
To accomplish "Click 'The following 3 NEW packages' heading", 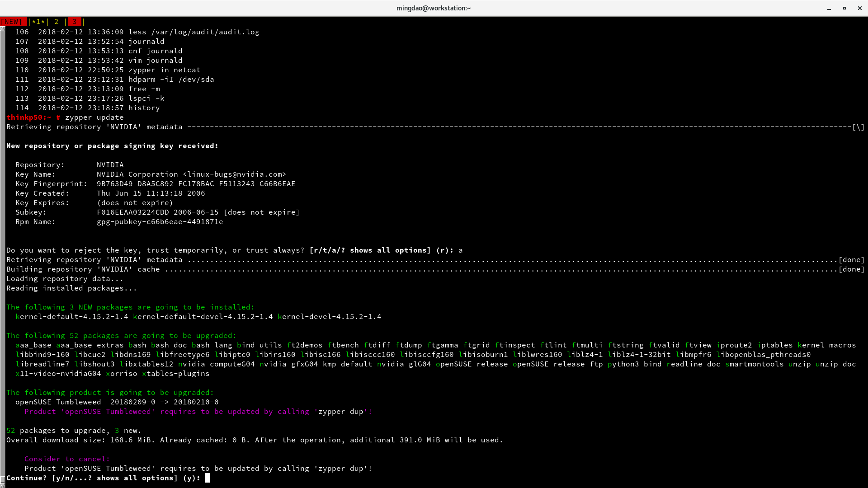I will [x=131, y=307].
